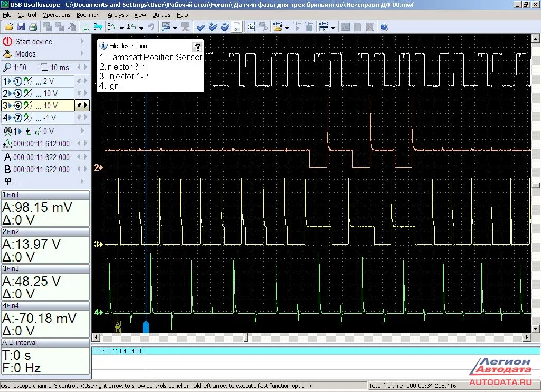
Task: Click the red Start device power icon
Action: click(7, 41)
